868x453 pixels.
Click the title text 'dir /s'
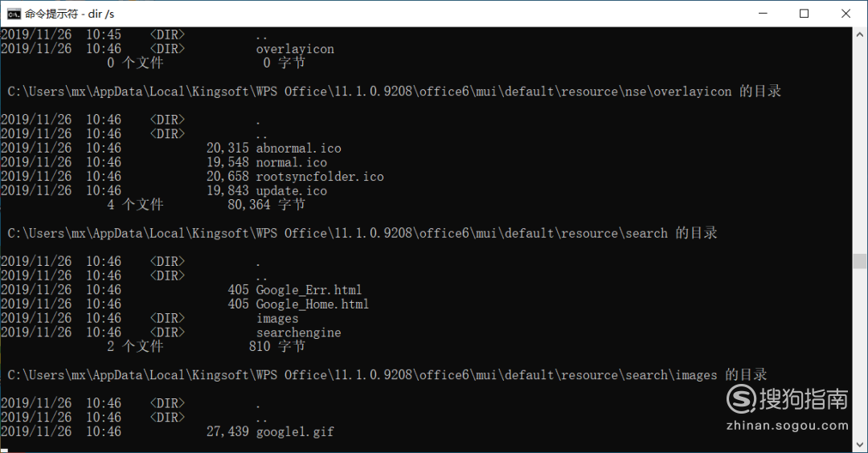pyautogui.click(x=101, y=14)
